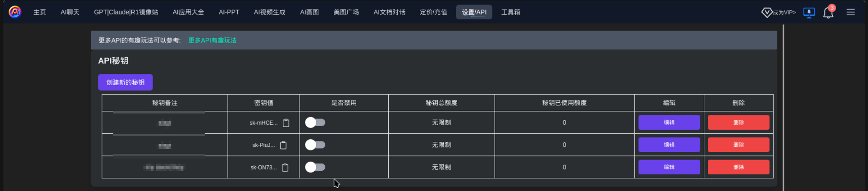Toggle disable switch for sk-ON73 key
The image size is (868, 191).
[x=315, y=167]
